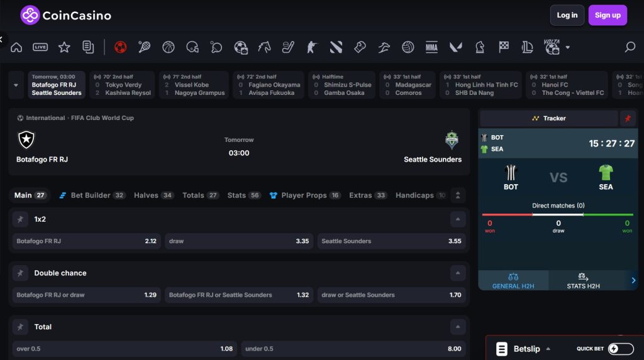644x360 pixels.
Task: Select the American Football helmet icon
Action: point(192,47)
